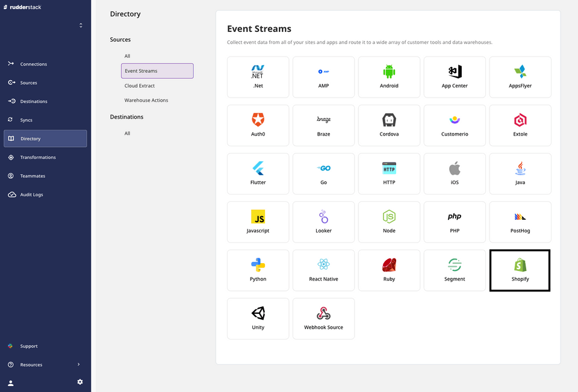
Task: Select the HTTP source tile
Action: click(389, 173)
